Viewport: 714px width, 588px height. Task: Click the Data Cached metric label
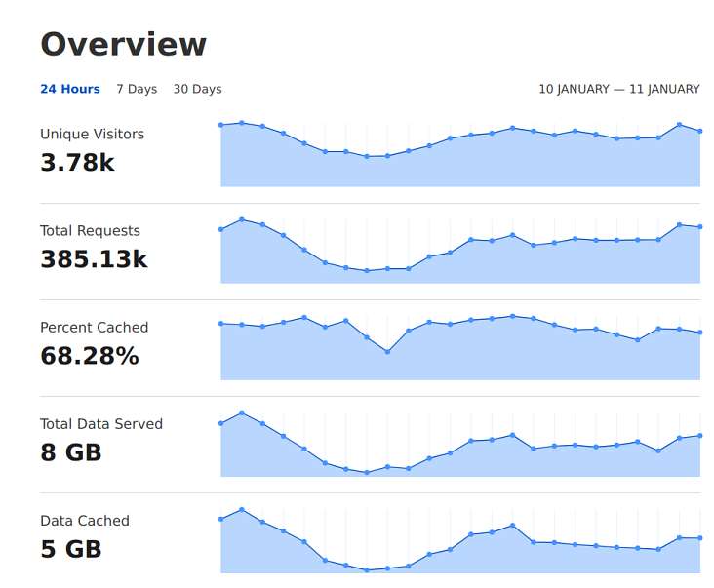click(85, 521)
